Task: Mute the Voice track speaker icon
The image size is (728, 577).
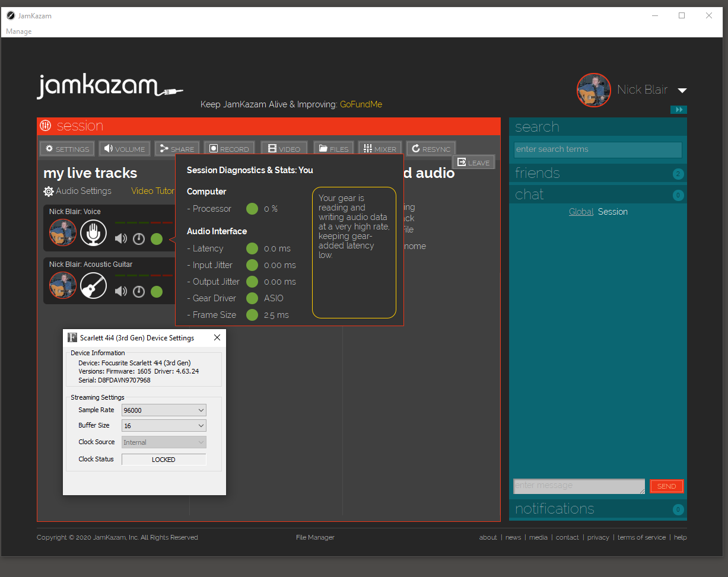Action: pos(121,238)
